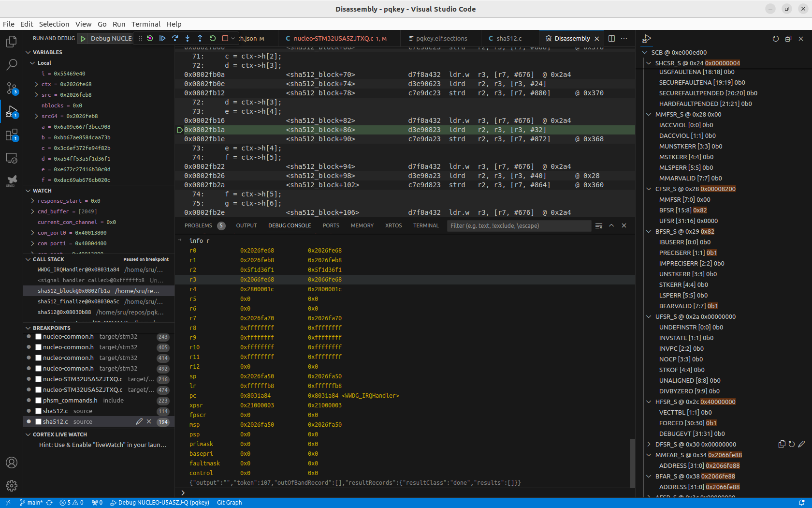Toggle the nucleo-common.h line 243 breakpoint checkbox
The width and height of the screenshot is (812, 508).
(x=39, y=337)
